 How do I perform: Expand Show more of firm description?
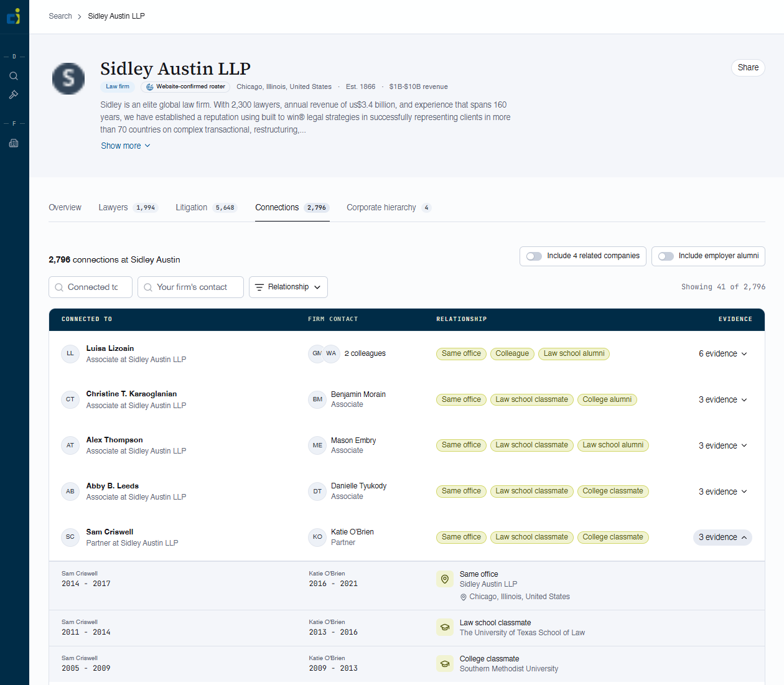126,146
